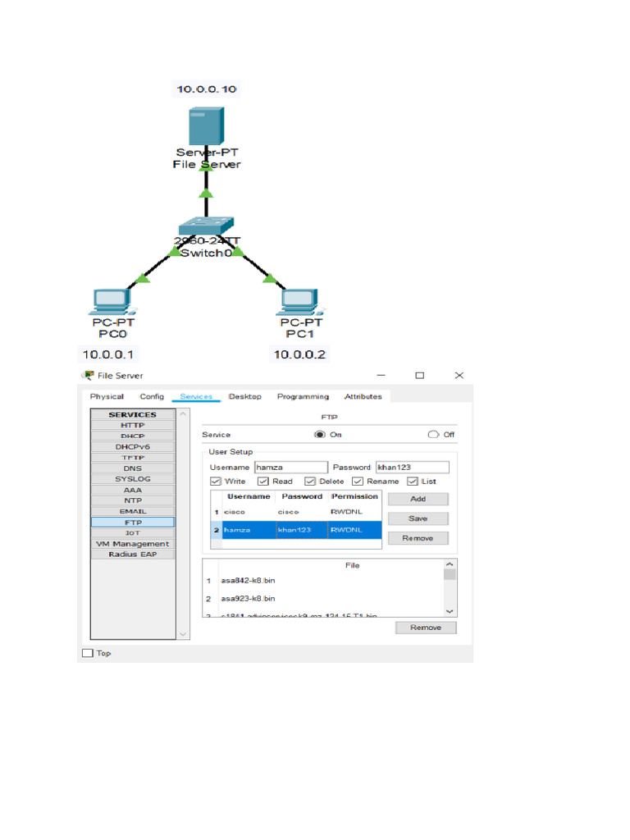
Task: Click the 10.0.0.2 label under PC1
Action: point(299,354)
